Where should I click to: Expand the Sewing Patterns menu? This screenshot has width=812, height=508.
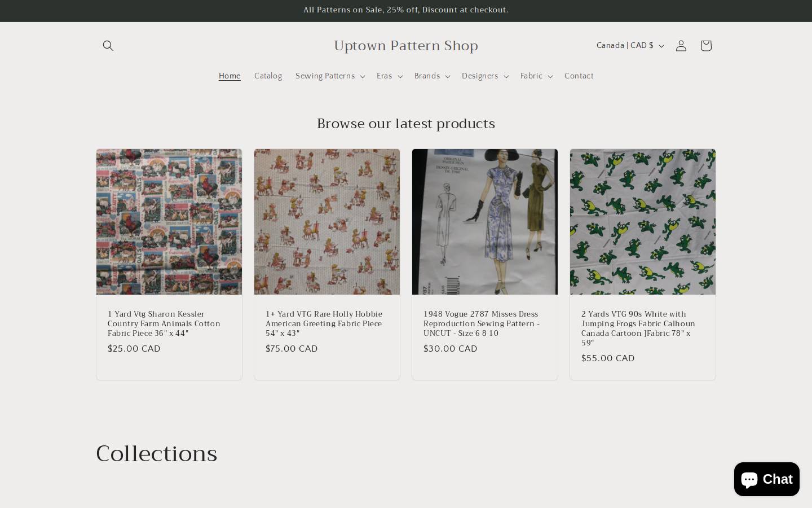click(x=330, y=76)
